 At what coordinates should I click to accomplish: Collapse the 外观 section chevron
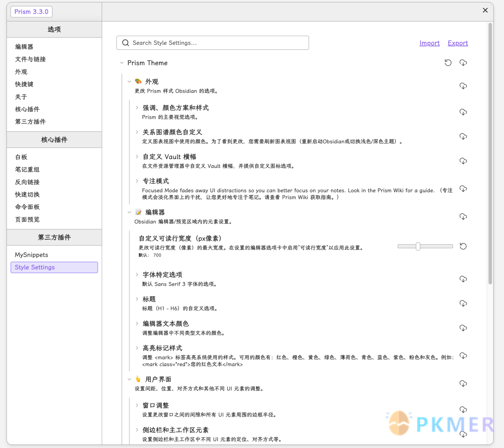click(x=129, y=82)
